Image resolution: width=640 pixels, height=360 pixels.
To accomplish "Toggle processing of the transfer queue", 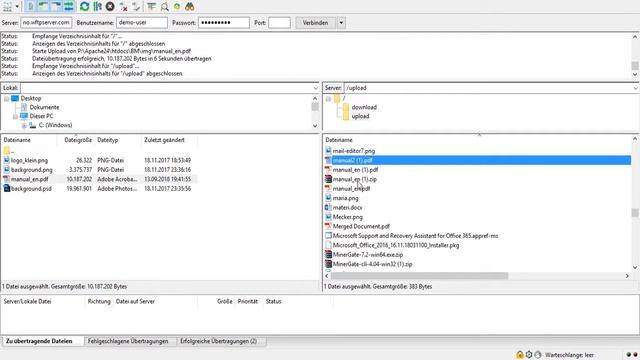I will click(97, 7).
